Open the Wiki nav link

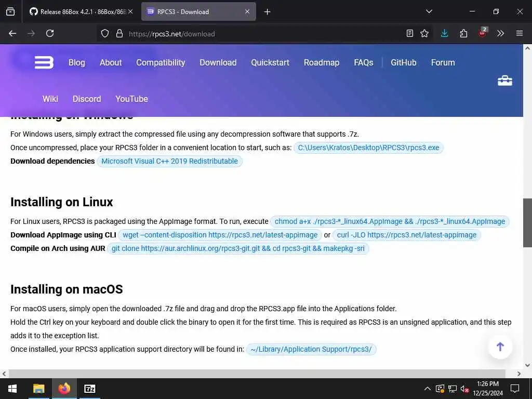coord(50,99)
